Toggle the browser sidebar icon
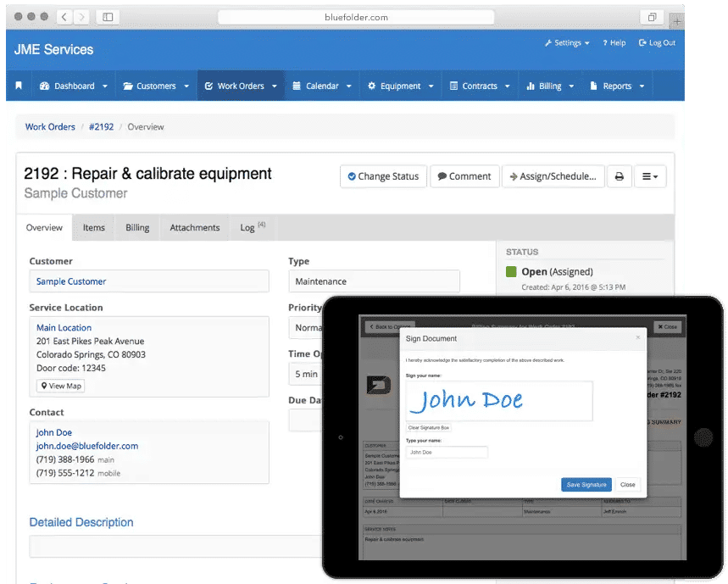The width and height of the screenshot is (728, 584). (108, 17)
